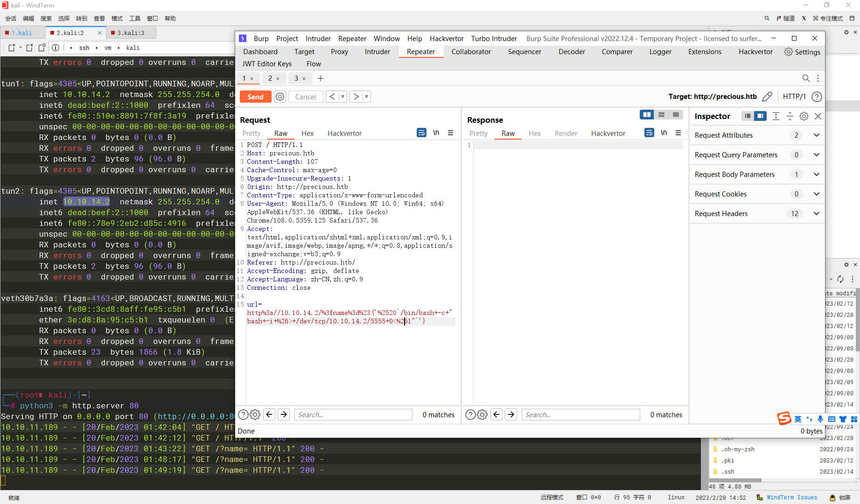Go to next request in history
The width and height of the screenshot is (860, 504).
356,97
